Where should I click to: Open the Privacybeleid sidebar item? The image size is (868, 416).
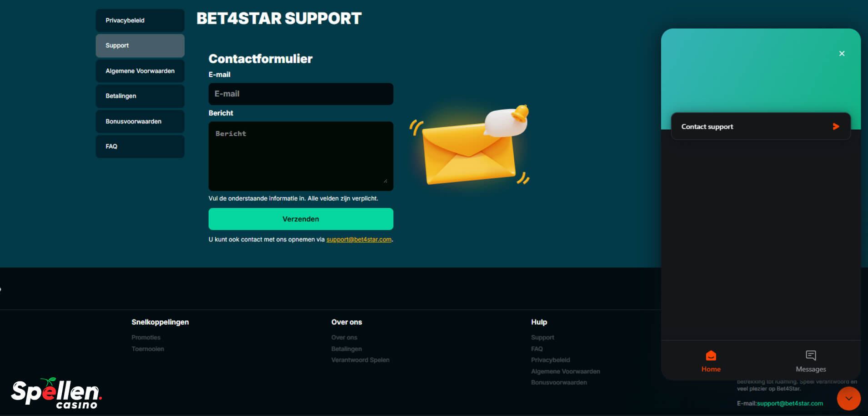(x=140, y=20)
